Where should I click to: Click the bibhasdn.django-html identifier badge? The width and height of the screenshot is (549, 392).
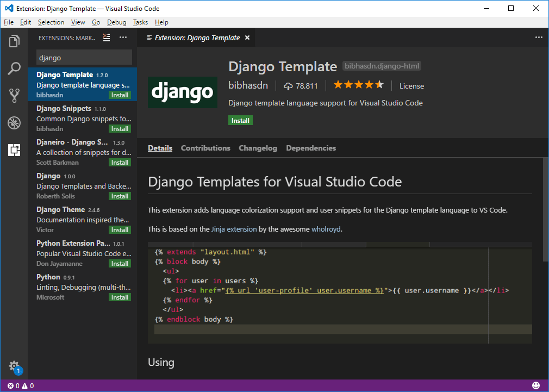pos(382,66)
